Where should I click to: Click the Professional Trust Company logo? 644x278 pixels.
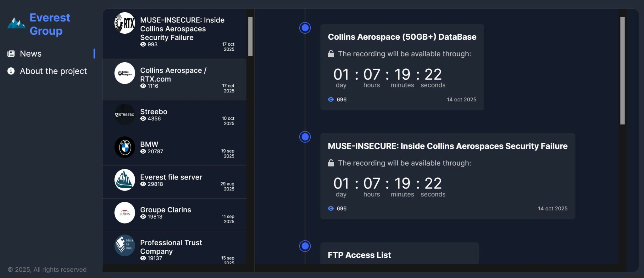tap(125, 245)
